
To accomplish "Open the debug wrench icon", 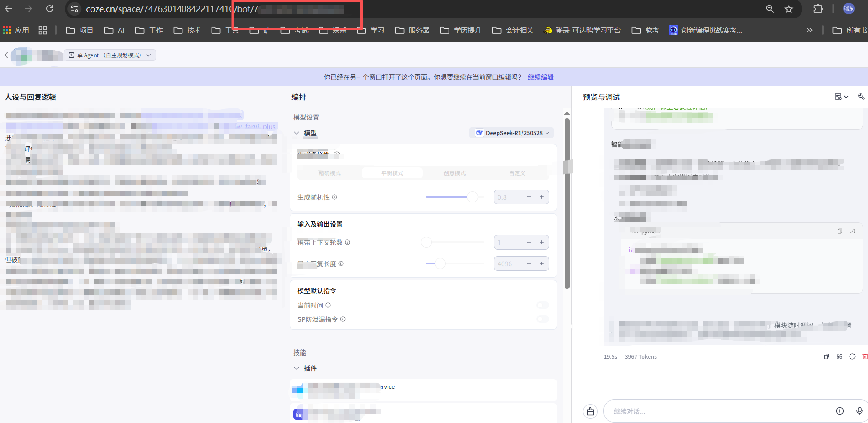I will 861,97.
